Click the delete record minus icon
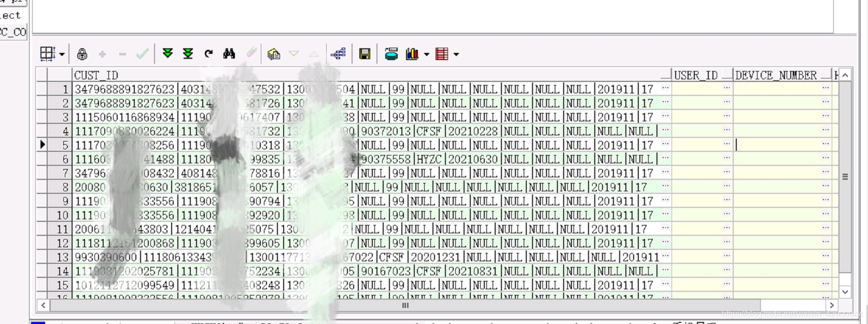 pos(122,54)
